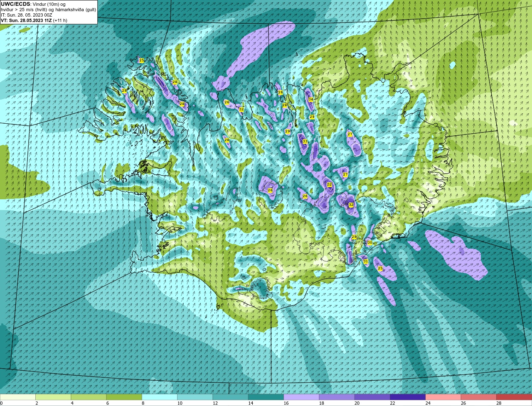
Task: Click the legend scale number 0
Action: point(2,403)
